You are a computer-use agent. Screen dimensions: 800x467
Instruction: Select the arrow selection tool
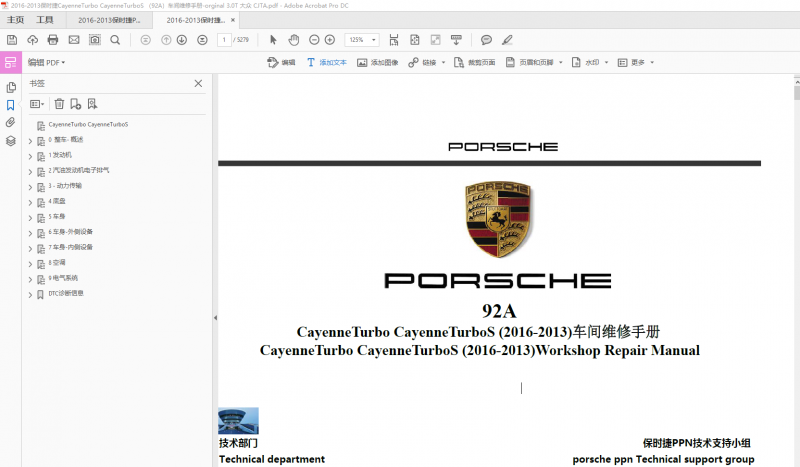click(273, 40)
